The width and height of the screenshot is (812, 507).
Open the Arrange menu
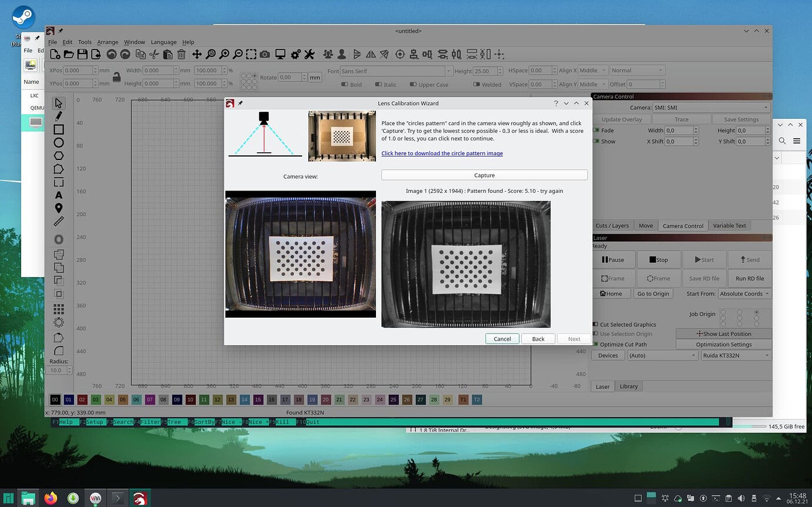coord(107,42)
